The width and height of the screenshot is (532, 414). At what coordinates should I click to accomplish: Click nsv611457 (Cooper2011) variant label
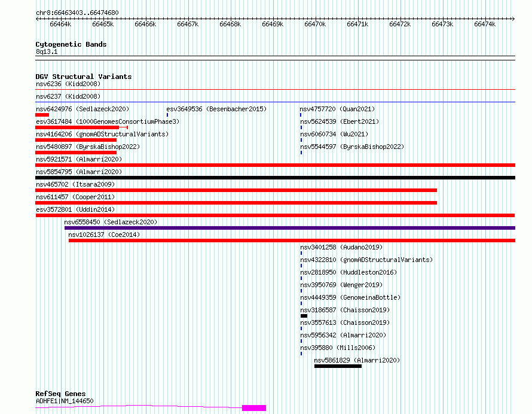(x=75, y=197)
